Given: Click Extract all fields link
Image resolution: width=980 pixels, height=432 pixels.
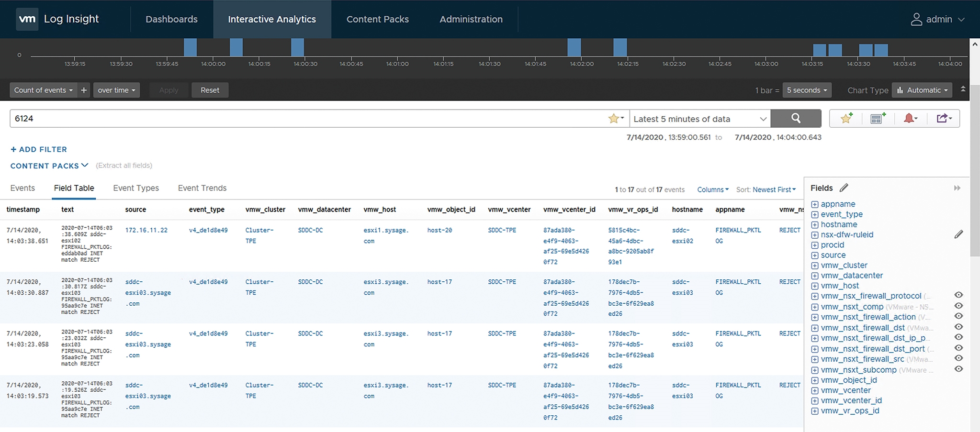Looking at the screenshot, I should point(124,166).
